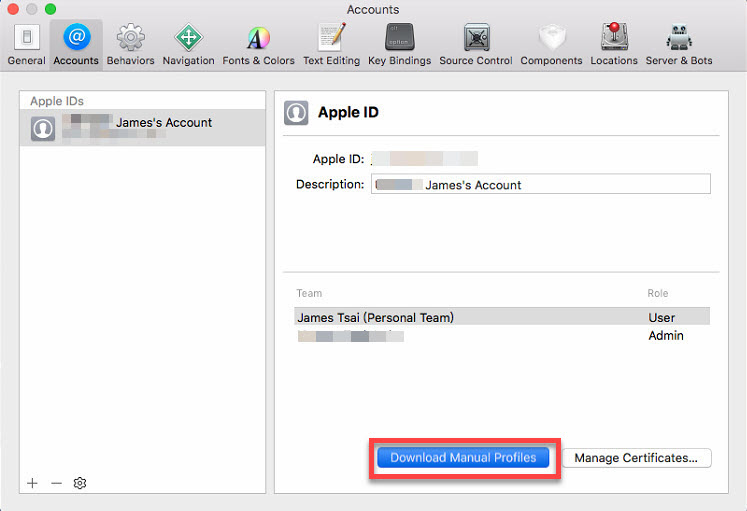Remove selected account with minus button
Screen dimensions: 747x511
click(x=56, y=483)
